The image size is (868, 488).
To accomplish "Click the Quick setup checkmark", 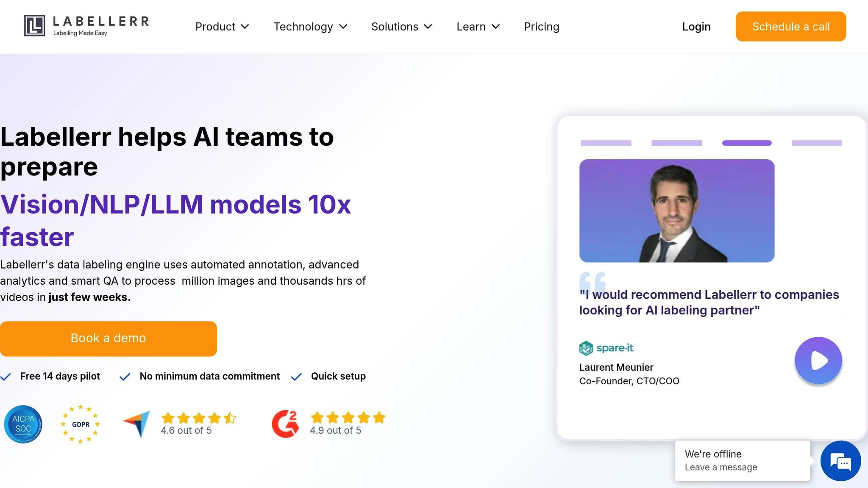I will tap(296, 377).
